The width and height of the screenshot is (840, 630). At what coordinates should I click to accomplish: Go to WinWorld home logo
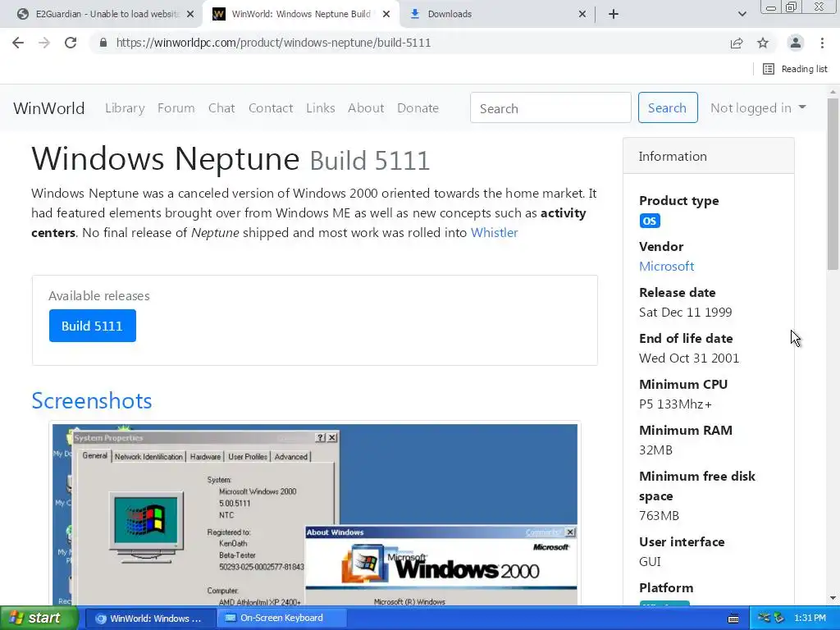(x=48, y=108)
